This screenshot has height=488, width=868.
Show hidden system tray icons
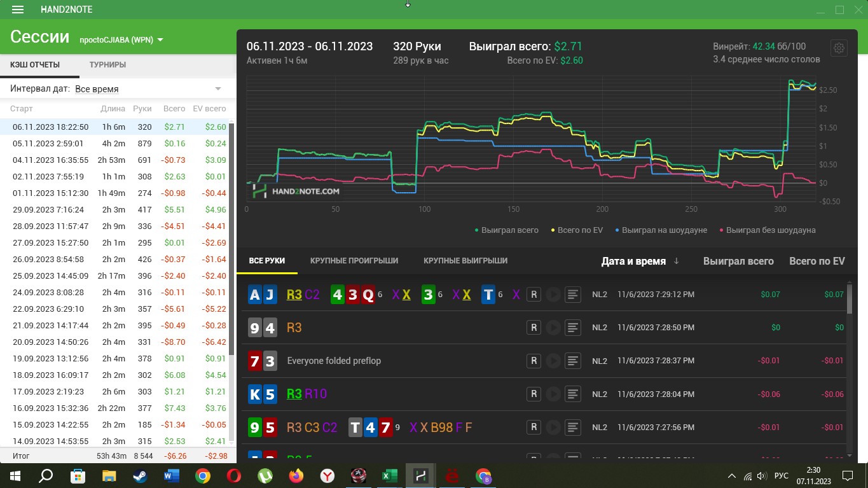[x=731, y=475]
